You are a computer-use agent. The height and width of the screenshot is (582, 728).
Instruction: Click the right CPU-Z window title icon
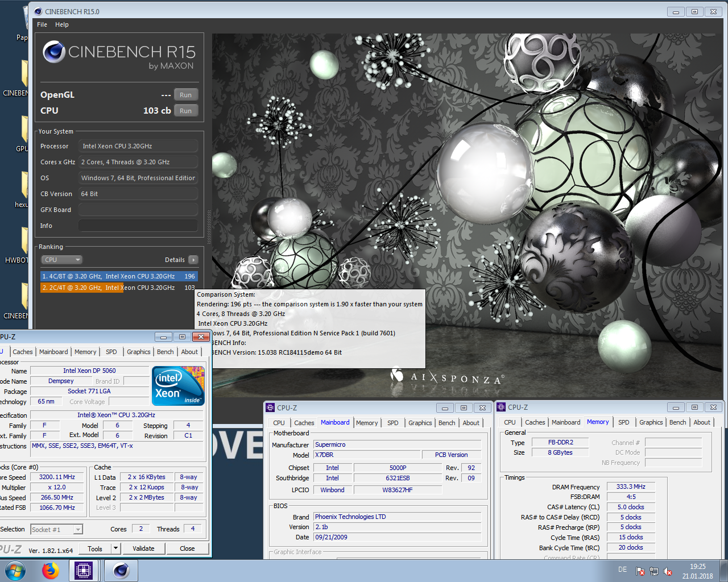tap(502, 407)
